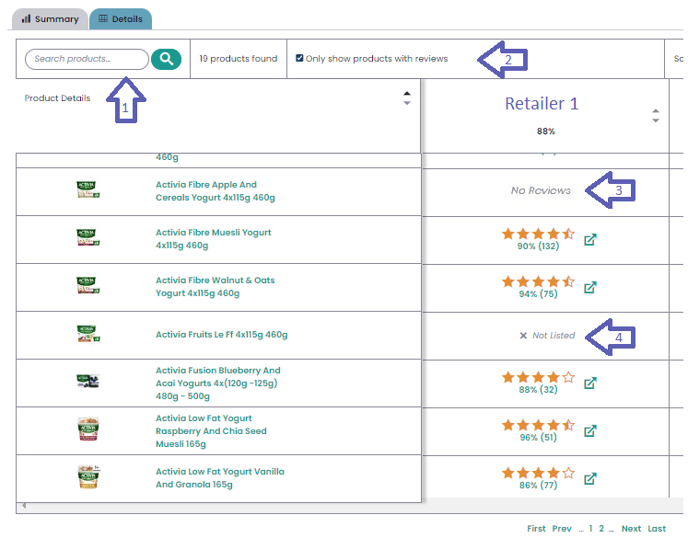Click star rating for Vanilla And Granola yogurt
The image size is (688, 538).
(538, 473)
